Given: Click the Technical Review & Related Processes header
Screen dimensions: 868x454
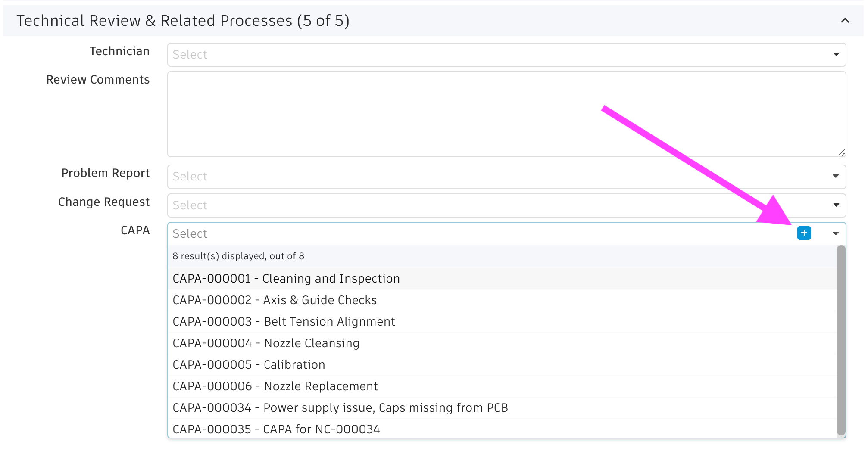Looking at the screenshot, I should click(183, 21).
